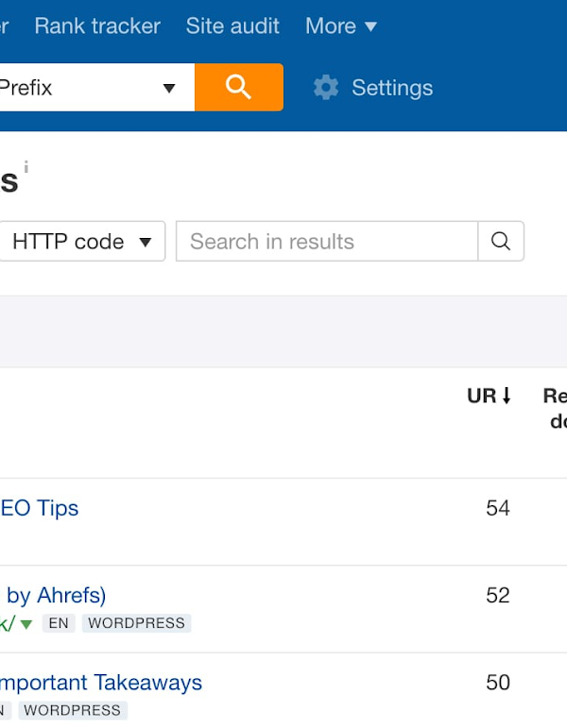The image size is (567, 728).
Task: Open Settings via the gear icon
Action: [x=326, y=87]
